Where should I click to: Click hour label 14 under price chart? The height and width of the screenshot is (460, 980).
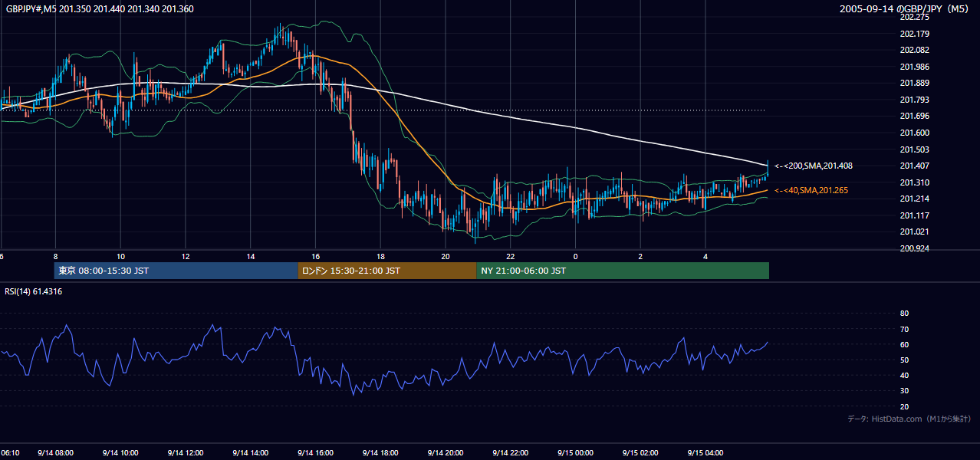pyautogui.click(x=251, y=256)
